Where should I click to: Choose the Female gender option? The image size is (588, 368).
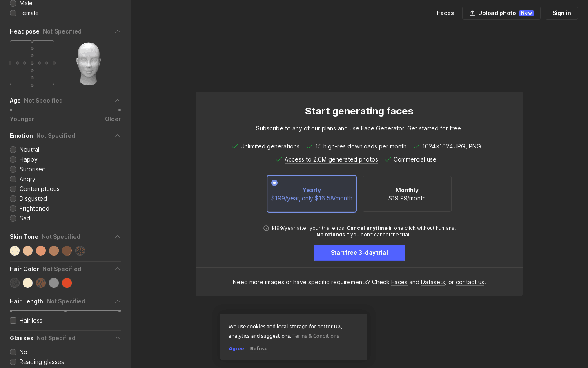coord(13,13)
